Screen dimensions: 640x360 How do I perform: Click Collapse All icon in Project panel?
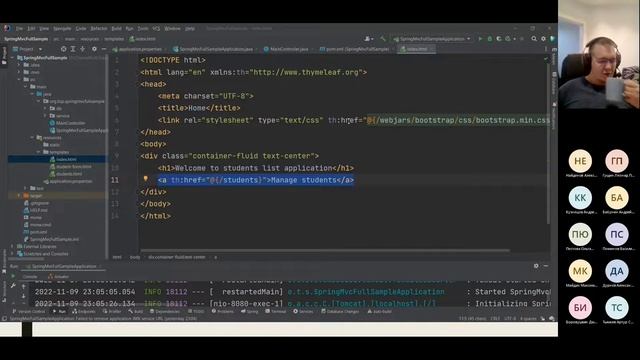82,49
